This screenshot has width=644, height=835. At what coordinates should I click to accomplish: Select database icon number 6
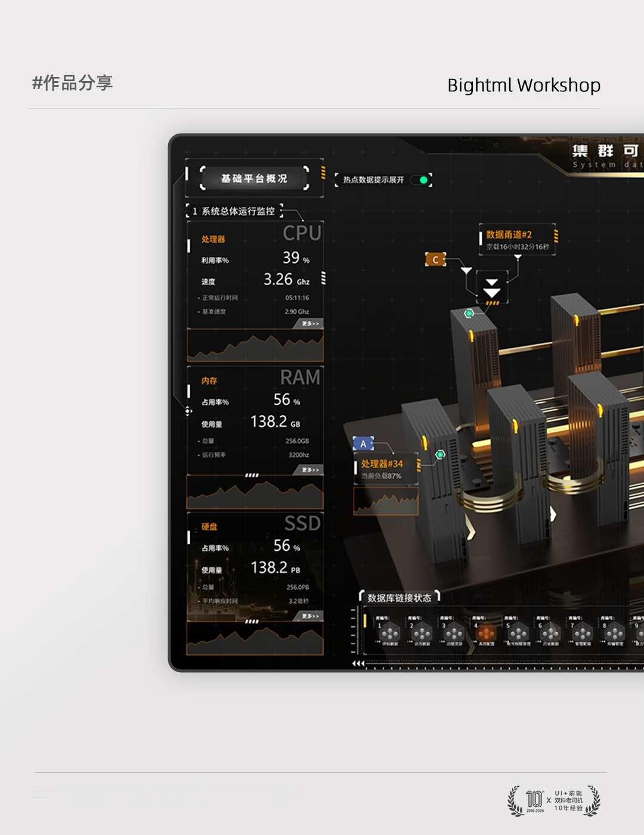550,632
